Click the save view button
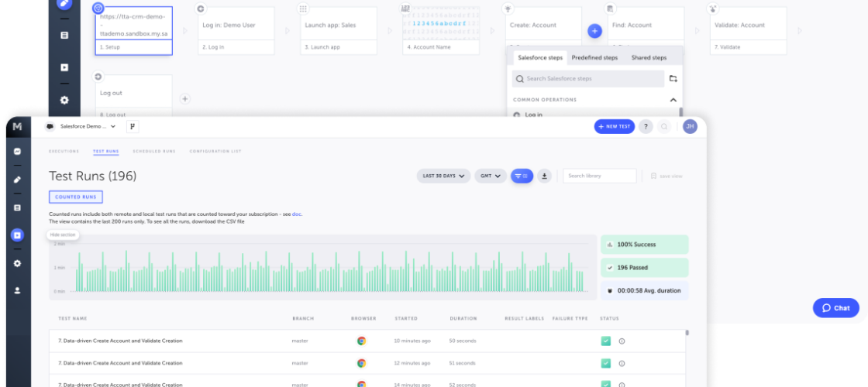Viewport: 868px width, 387px height. [666, 176]
